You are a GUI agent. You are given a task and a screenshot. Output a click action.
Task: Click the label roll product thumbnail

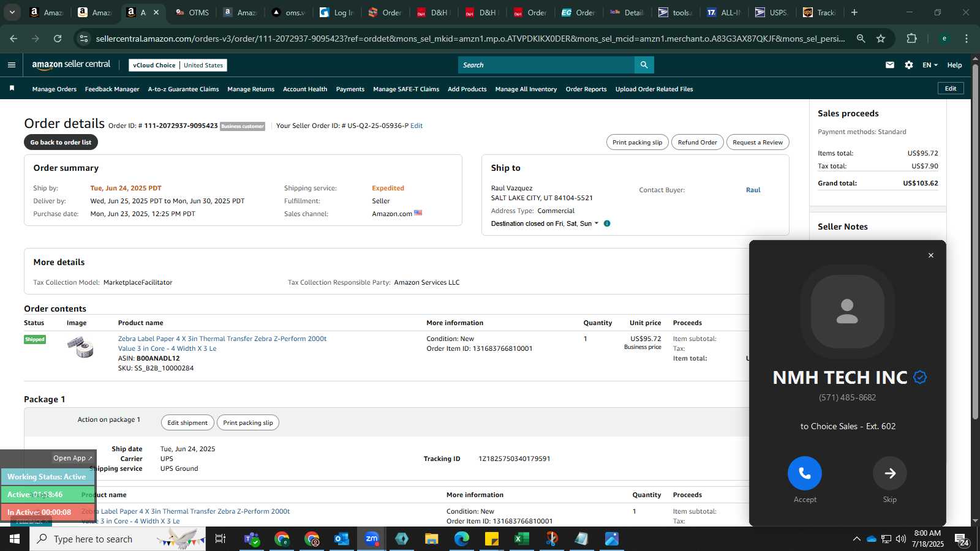(x=80, y=347)
